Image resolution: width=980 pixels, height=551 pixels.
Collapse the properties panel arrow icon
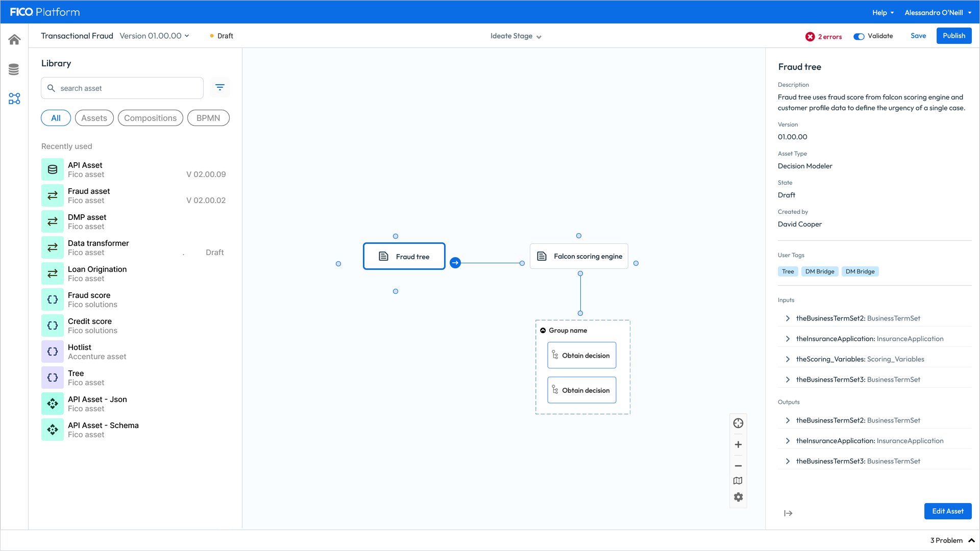[788, 513]
